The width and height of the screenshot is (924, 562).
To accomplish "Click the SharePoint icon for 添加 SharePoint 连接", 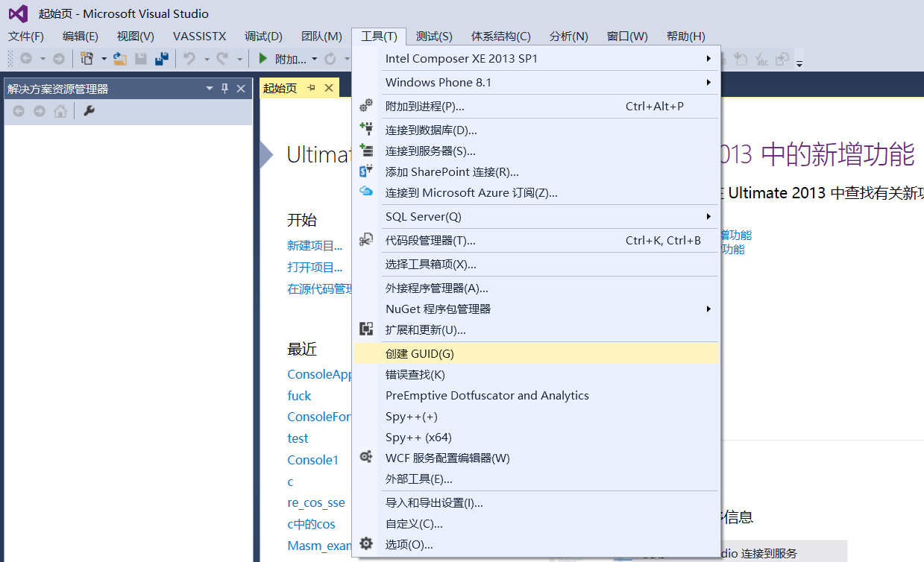I will tap(366, 171).
